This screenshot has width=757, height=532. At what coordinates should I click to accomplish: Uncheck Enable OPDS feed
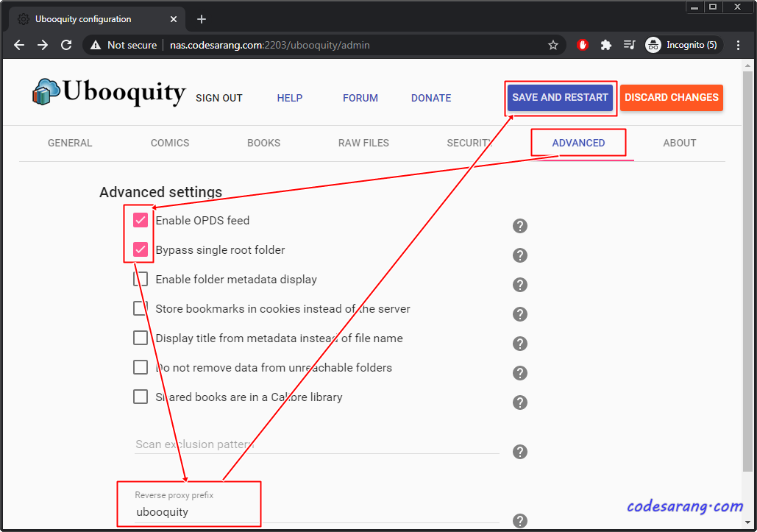pos(141,220)
